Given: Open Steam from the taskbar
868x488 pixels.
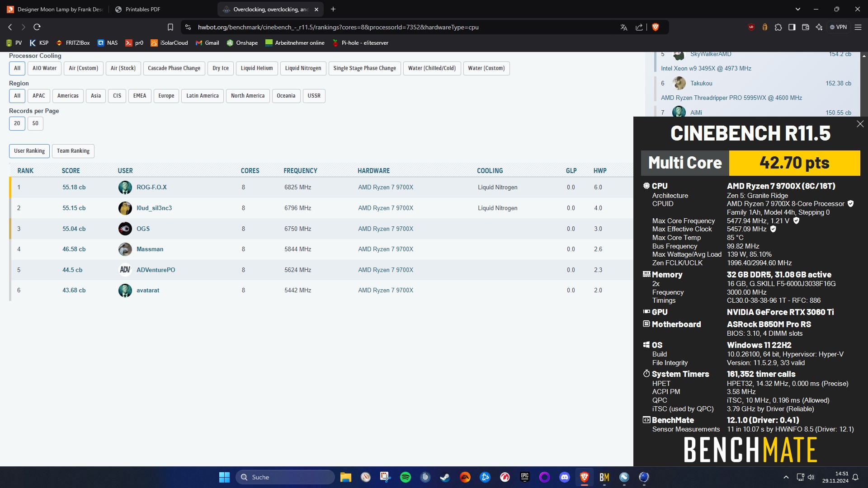Looking at the screenshot, I should click(445, 477).
